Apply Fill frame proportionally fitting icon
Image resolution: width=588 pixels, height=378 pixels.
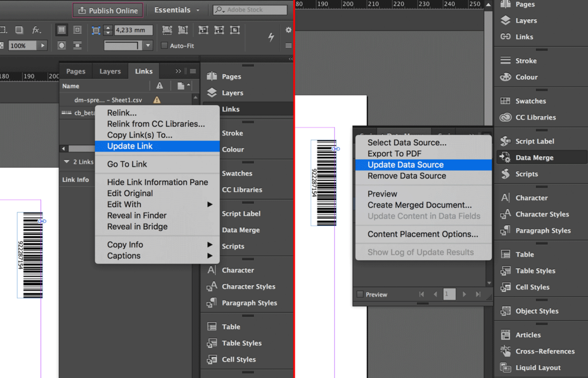pos(167,30)
